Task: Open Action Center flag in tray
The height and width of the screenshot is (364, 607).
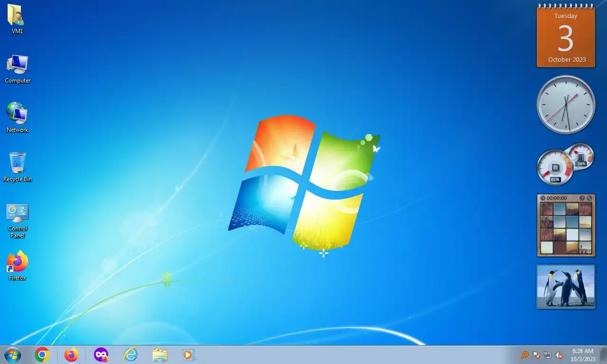Action: 536,355
